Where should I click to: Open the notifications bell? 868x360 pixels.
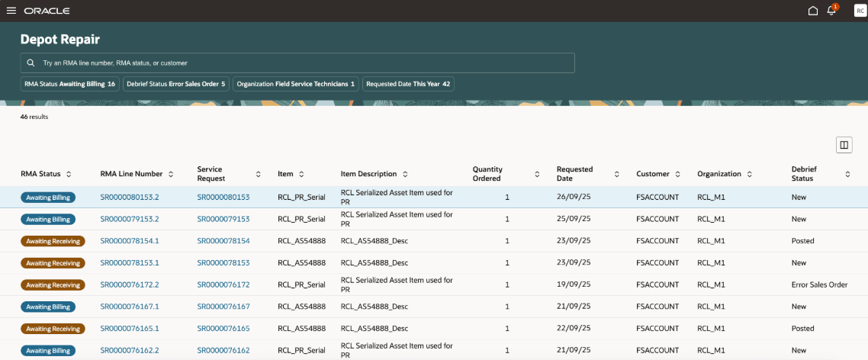[x=831, y=11]
